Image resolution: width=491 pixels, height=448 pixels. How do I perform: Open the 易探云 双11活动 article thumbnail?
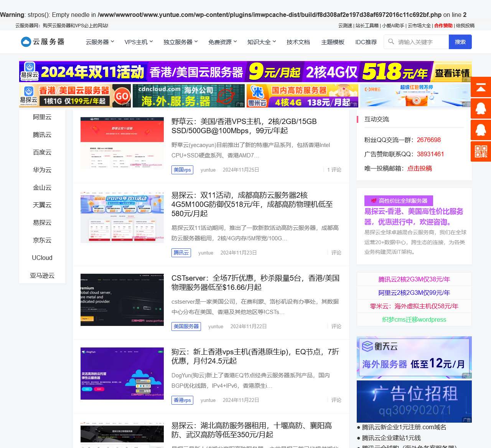click(122, 217)
